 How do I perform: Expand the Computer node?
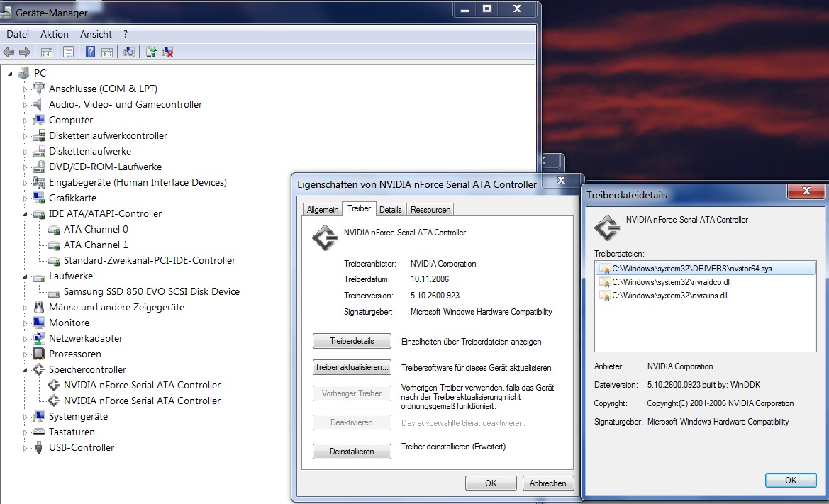[x=24, y=121]
